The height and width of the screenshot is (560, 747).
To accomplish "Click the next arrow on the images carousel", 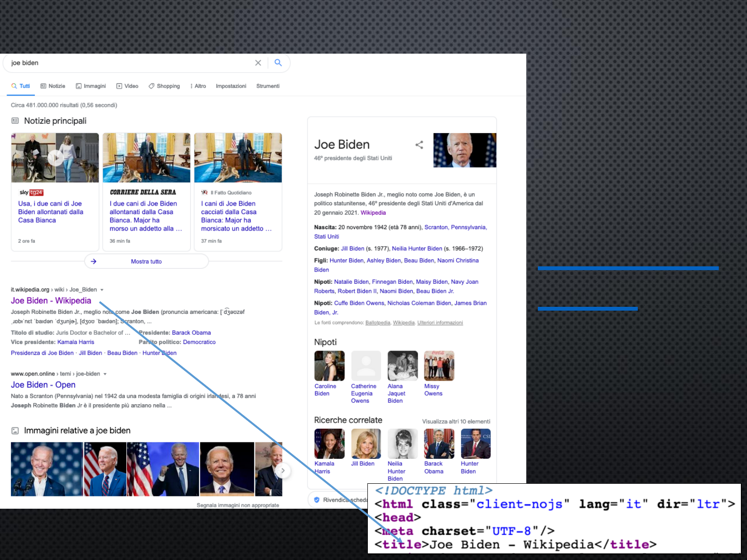I will [283, 470].
